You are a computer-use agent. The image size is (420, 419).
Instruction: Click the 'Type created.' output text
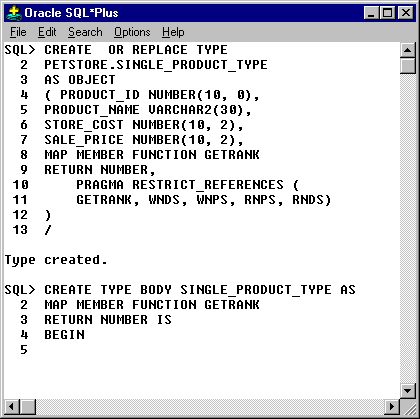pyautogui.click(x=56, y=260)
